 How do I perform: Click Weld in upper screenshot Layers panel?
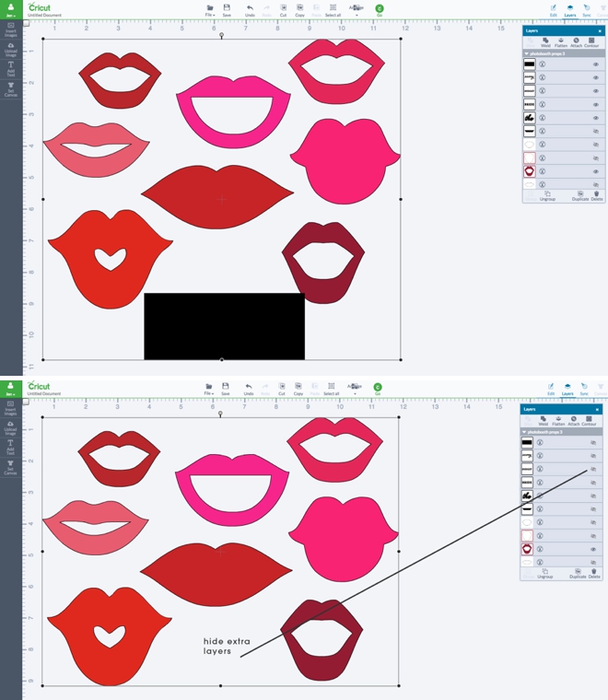545,42
